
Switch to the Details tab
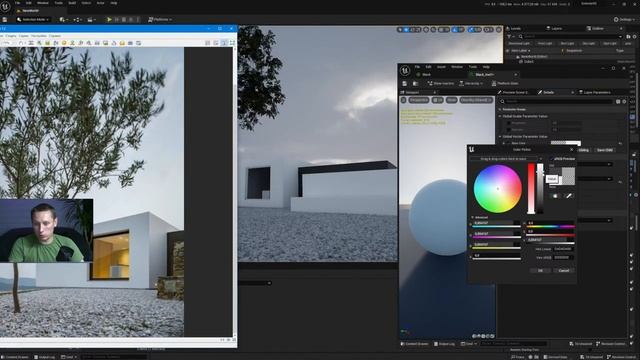tap(548, 92)
